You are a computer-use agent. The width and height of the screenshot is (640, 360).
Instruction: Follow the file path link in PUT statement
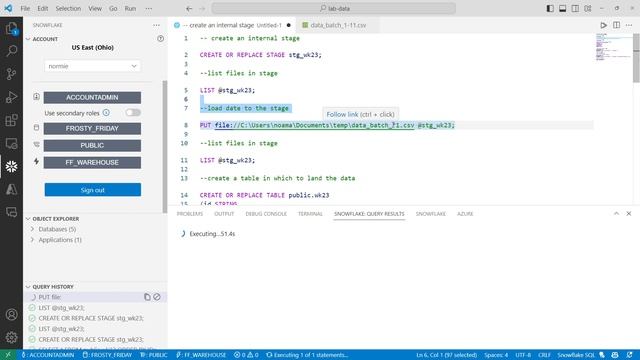click(x=314, y=125)
